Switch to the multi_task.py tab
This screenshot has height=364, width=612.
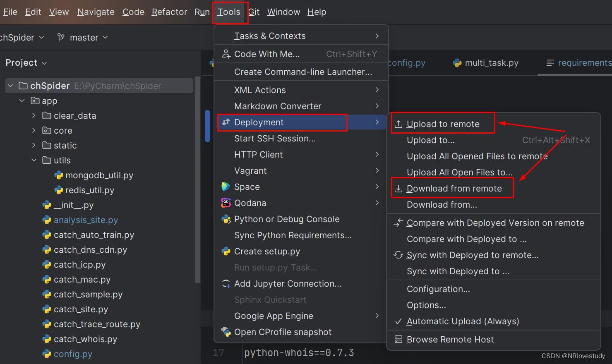492,62
